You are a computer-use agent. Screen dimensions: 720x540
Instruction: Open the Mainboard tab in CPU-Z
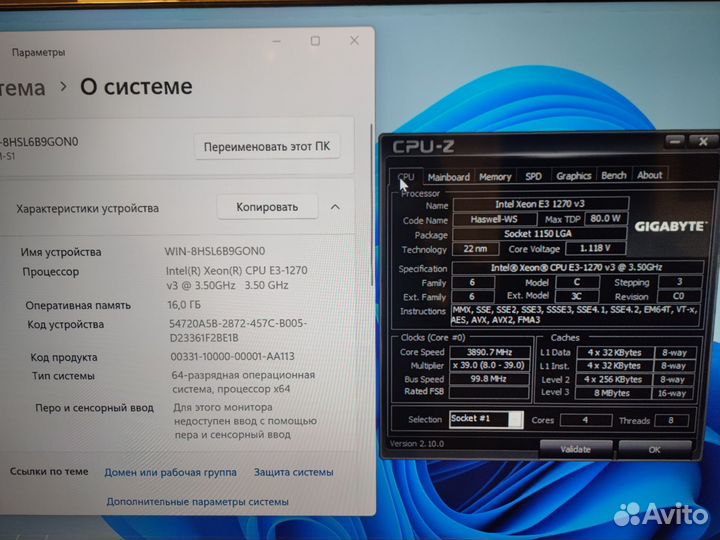click(449, 177)
